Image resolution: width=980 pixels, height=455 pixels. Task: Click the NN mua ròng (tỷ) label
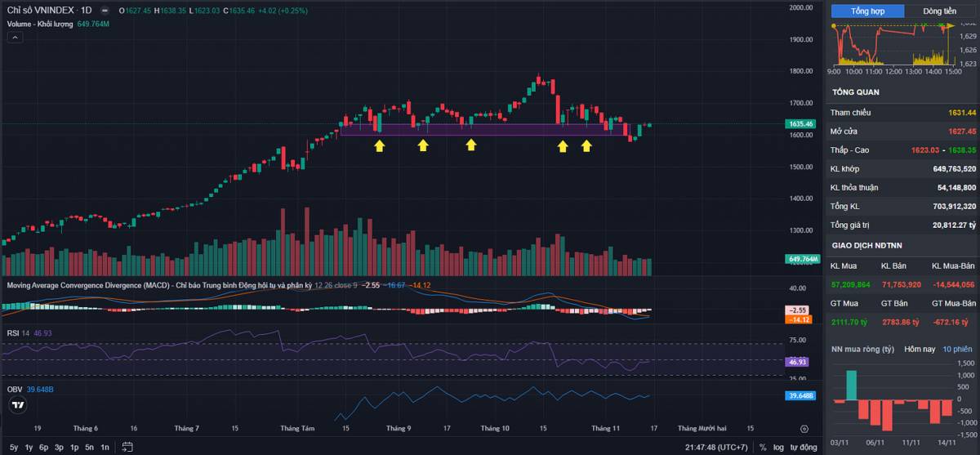click(862, 349)
